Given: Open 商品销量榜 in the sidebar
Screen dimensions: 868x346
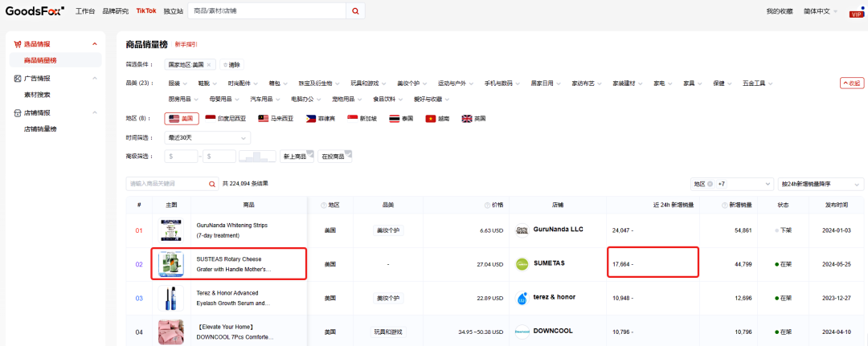Looking at the screenshot, I should click(56, 60).
